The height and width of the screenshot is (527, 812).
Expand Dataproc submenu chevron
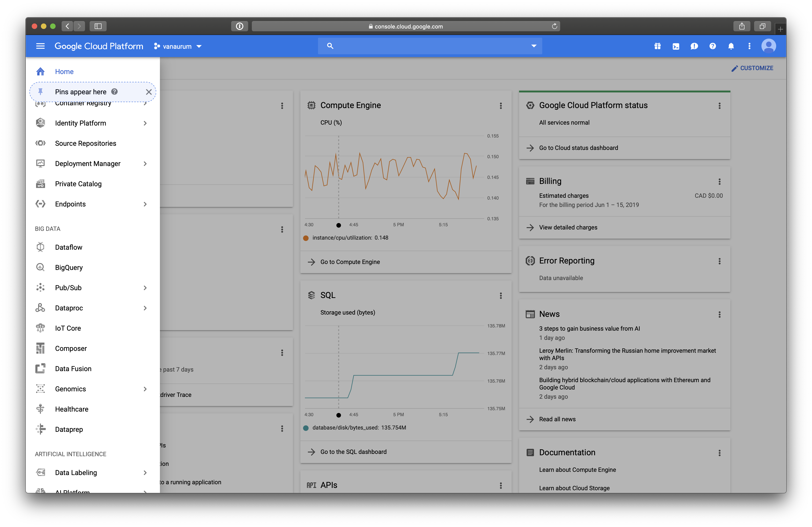(x=145, y=308)
